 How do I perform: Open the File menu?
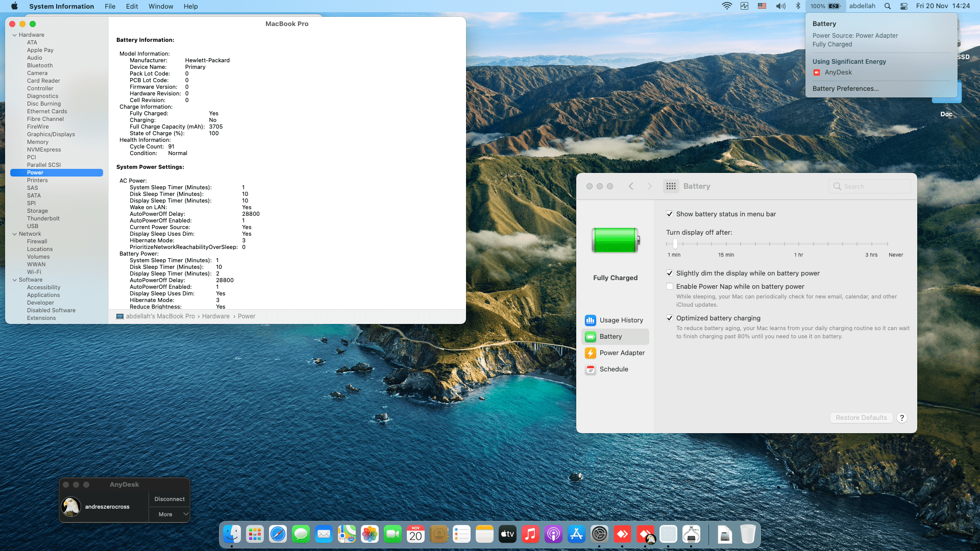(x=110, y=6)
